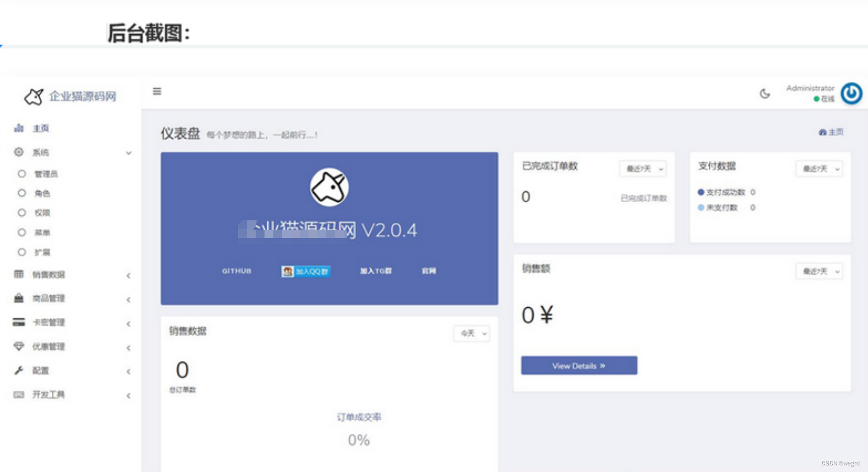Screen dimensions: 868x472
Task: Click the green 在线 status dot
Action: [x=816, y=99]
